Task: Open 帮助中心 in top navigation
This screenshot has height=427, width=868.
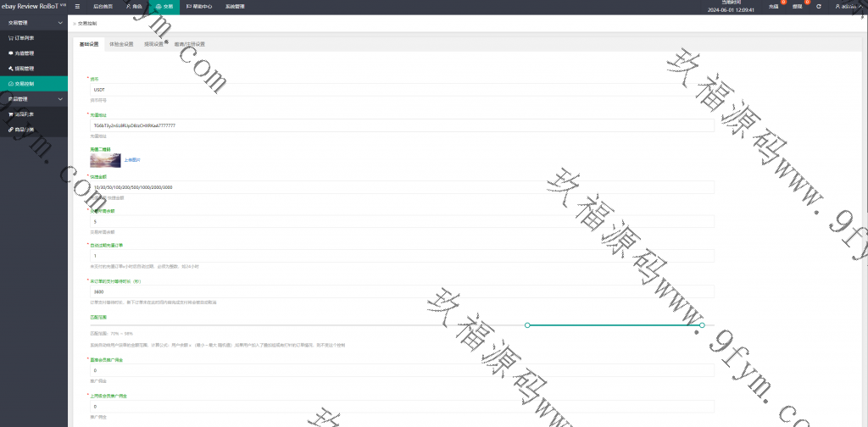Action: click(x=198, y=6)
